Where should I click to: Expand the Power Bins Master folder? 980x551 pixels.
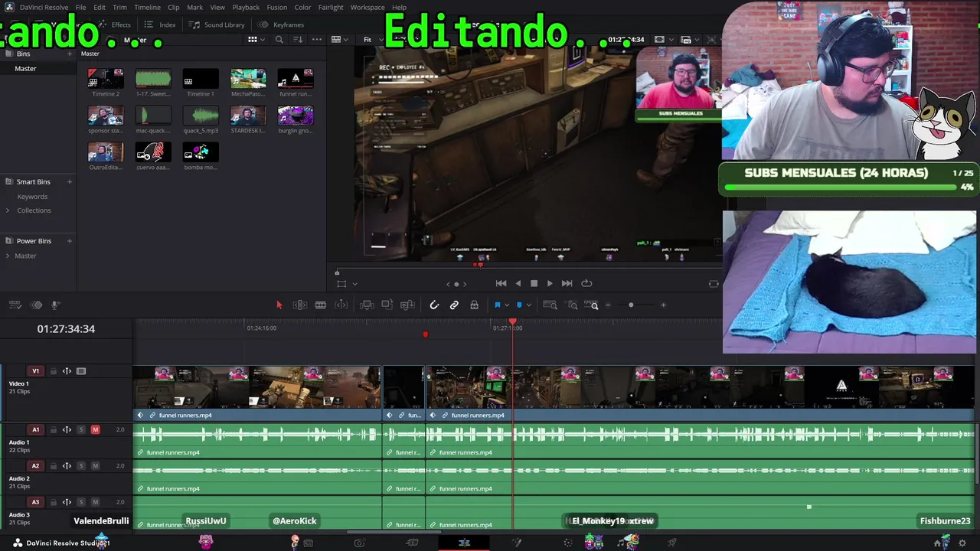(8, 256)
